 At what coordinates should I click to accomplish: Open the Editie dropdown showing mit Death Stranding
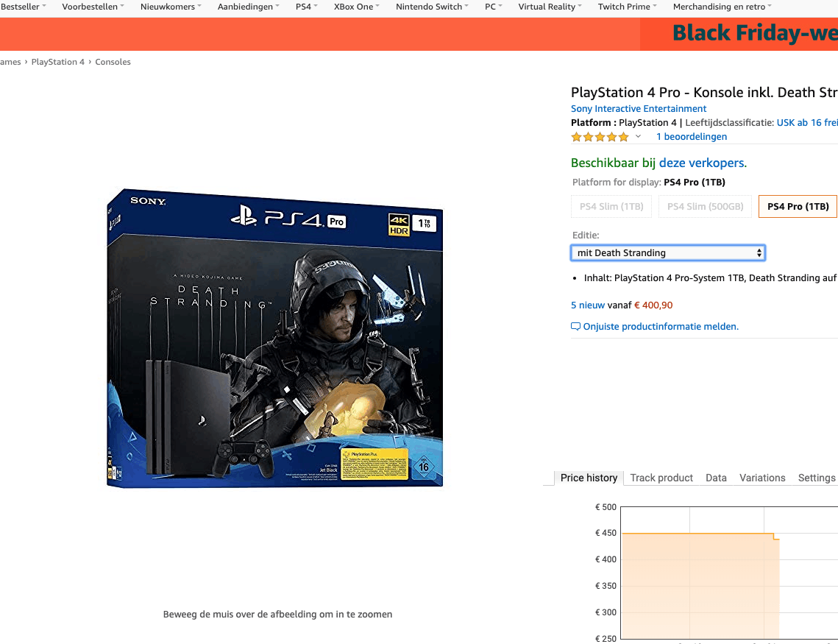tap(668, 252)
